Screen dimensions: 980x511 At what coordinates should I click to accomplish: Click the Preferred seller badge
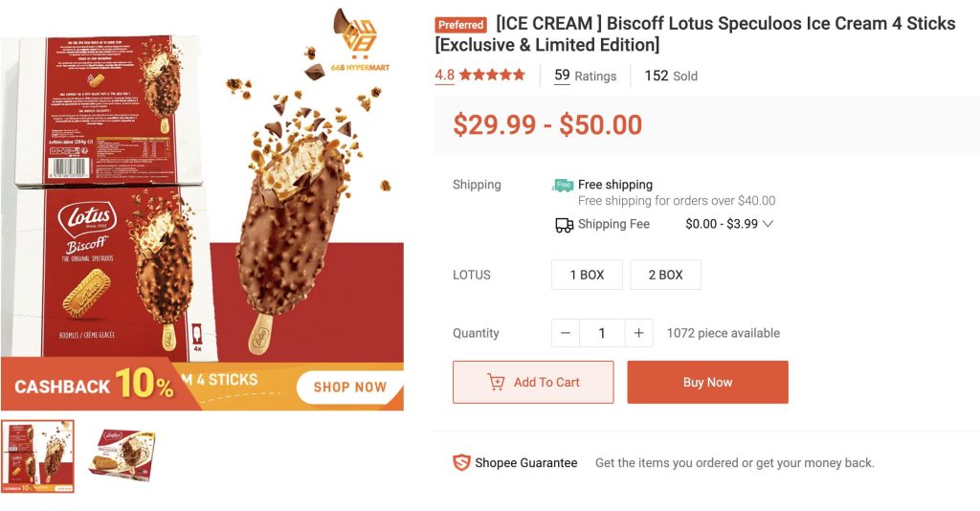(x=460, y=25)
